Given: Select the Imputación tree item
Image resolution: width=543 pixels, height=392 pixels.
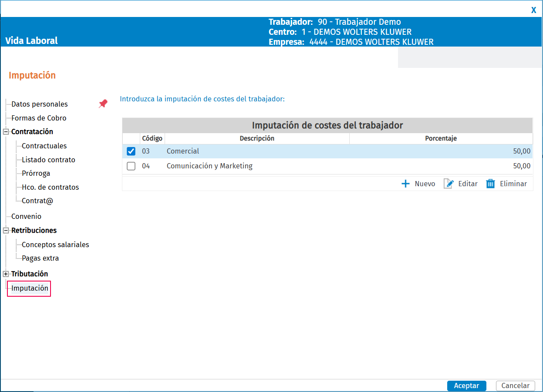Looking at the screenshot, I should point(30,288).
